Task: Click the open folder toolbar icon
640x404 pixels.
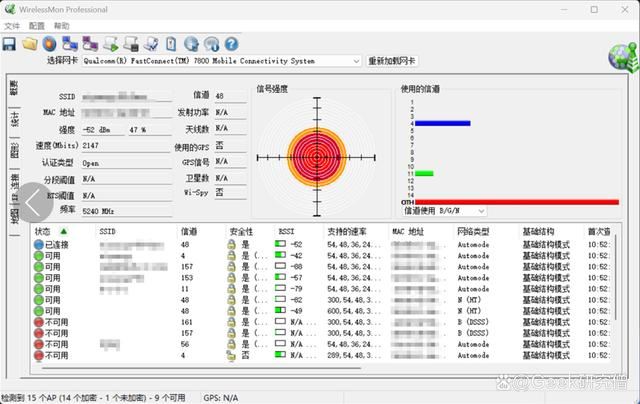Action: click(30, 44)
